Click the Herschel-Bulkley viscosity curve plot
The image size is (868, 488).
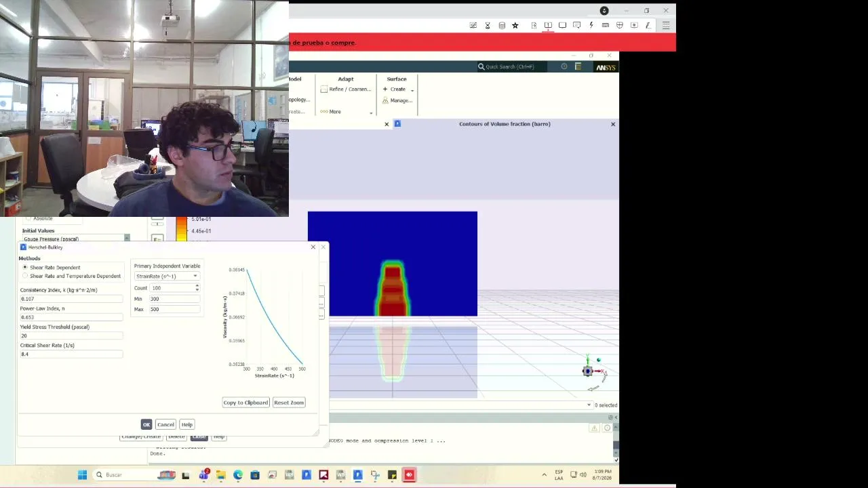point(274,317)
